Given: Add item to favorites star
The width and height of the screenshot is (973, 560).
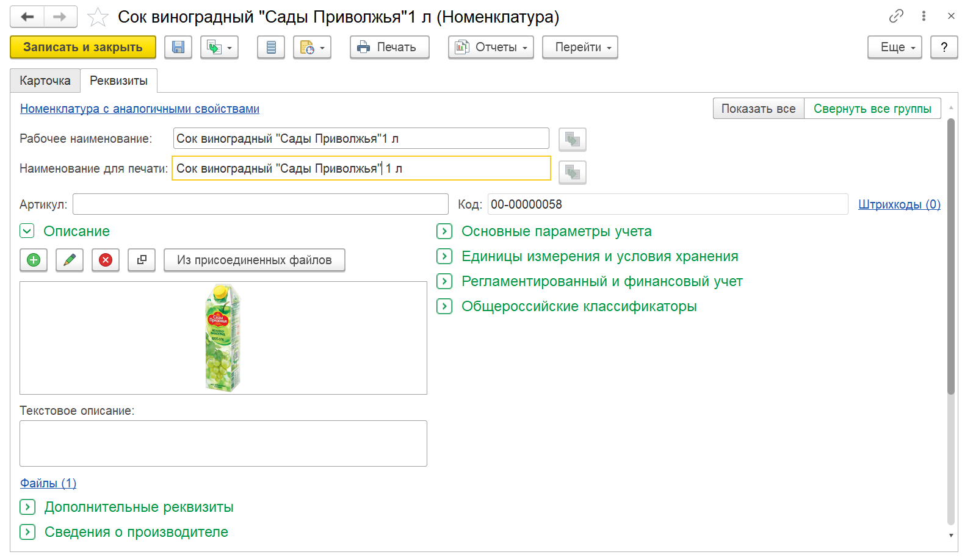Looking at the screenshot, I should click(x=98, y=17).
